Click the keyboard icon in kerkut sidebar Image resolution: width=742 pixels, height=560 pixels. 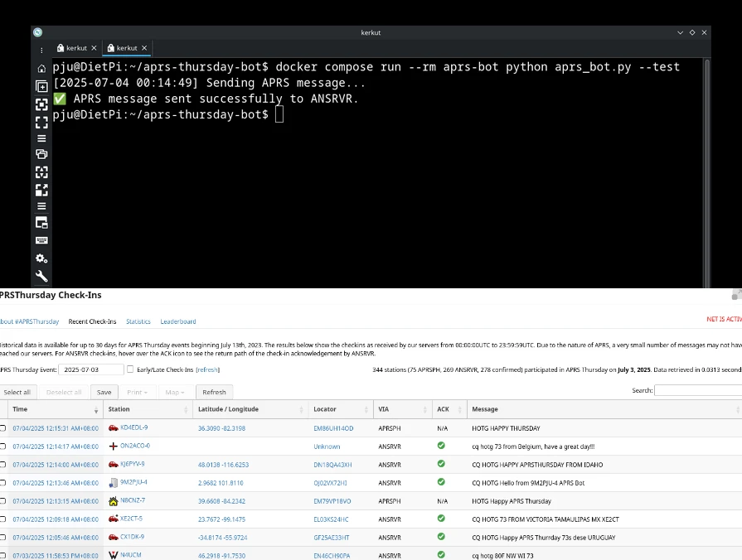41,240
